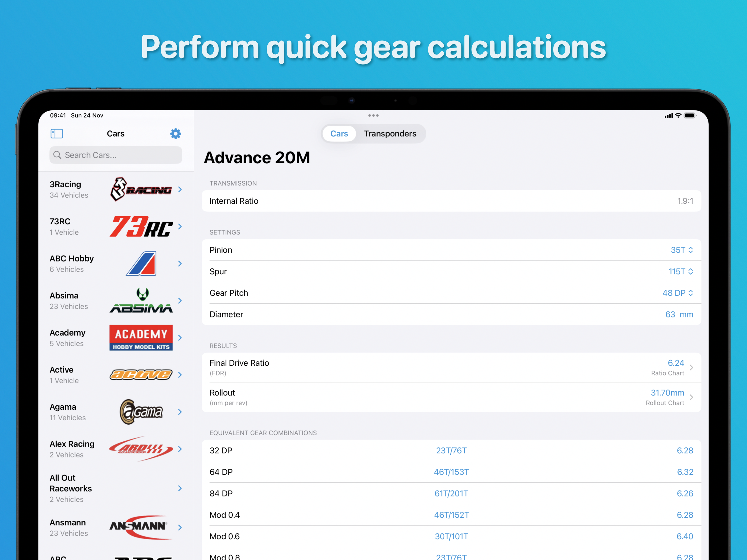
Task: Expand Academy row chevron
Action: point(180,338)
